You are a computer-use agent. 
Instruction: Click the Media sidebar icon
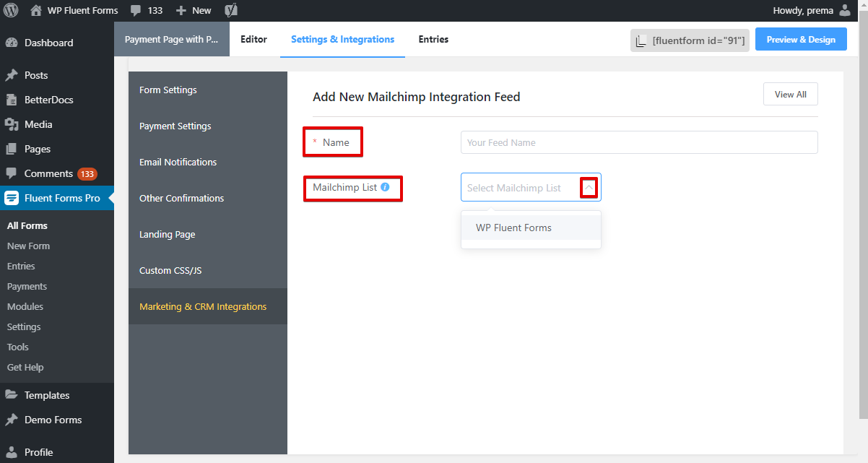(12, 124)
